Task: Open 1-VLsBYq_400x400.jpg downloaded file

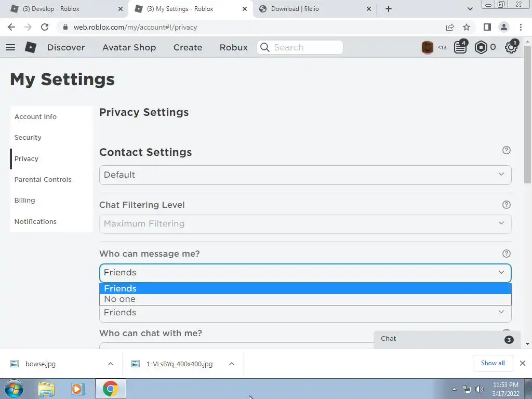Action: click(x=179, y=364)
